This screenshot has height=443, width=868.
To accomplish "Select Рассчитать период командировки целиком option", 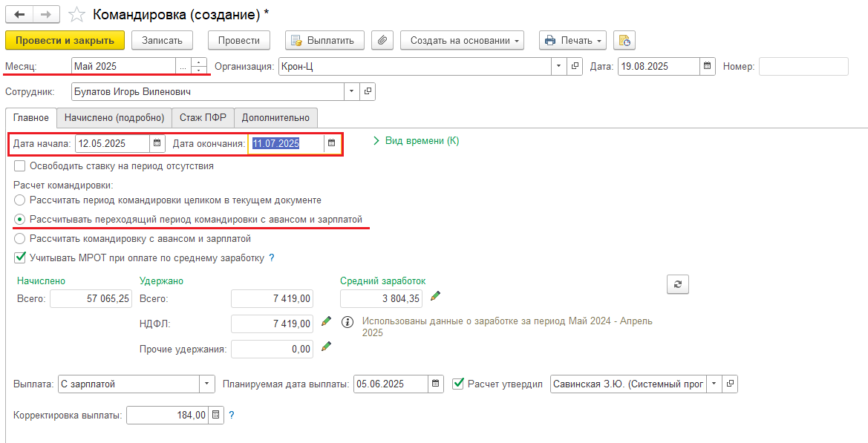I will pyautogui.click(x=20, y=200).
